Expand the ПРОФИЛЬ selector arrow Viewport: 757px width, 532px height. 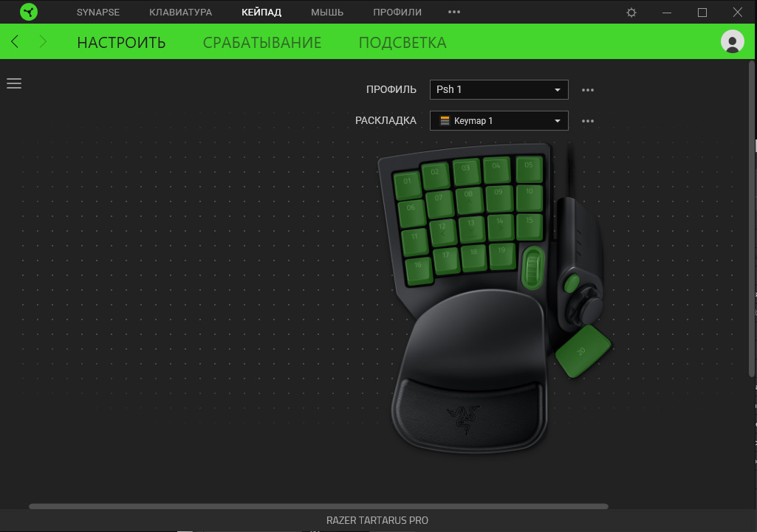pyautogui.click(x=559, y=89)
